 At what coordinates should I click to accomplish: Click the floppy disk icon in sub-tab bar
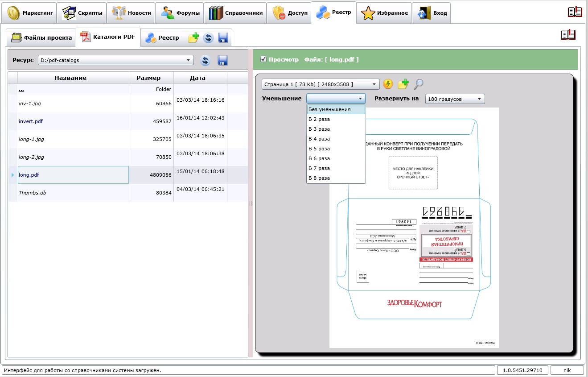pyautogui.click(x=223, y=38)
